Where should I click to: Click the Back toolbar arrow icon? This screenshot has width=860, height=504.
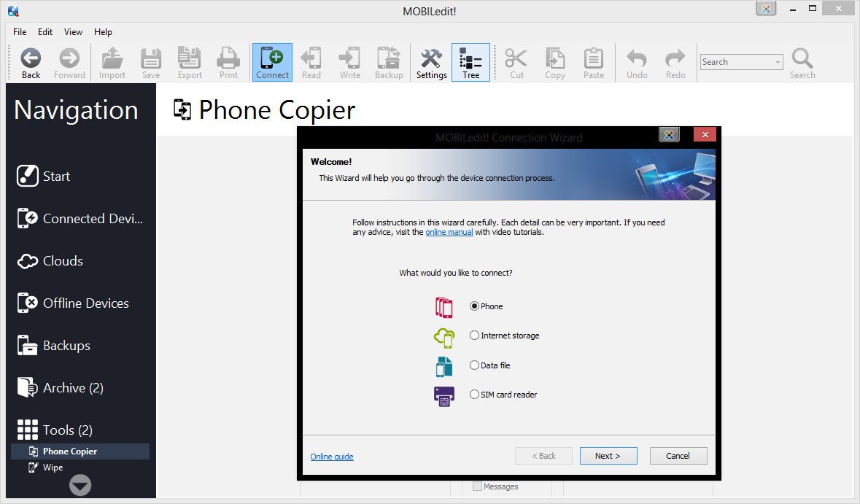pyautogui.click(x=31, y=58)
